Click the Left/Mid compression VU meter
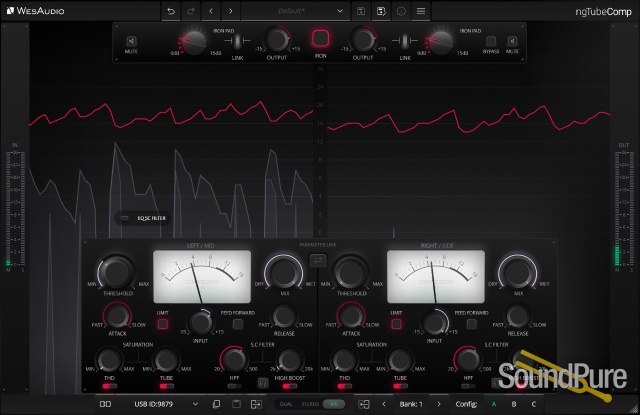Viewport: 640px width, 415px height. pyautogui.click(x=202, y=277)
